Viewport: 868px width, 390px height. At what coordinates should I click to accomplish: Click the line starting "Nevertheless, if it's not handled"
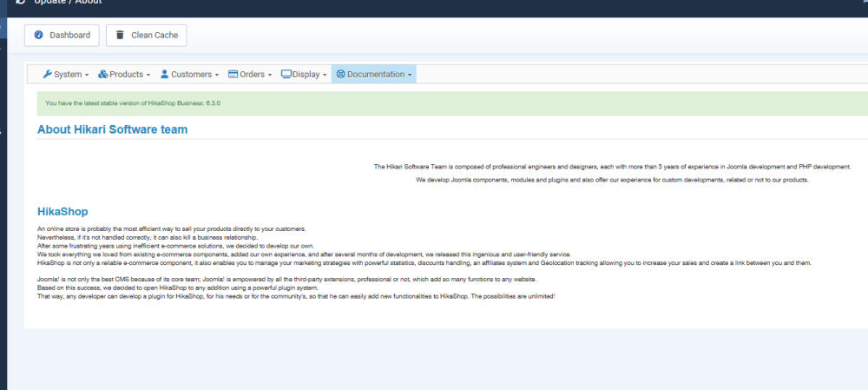point(148,237)
